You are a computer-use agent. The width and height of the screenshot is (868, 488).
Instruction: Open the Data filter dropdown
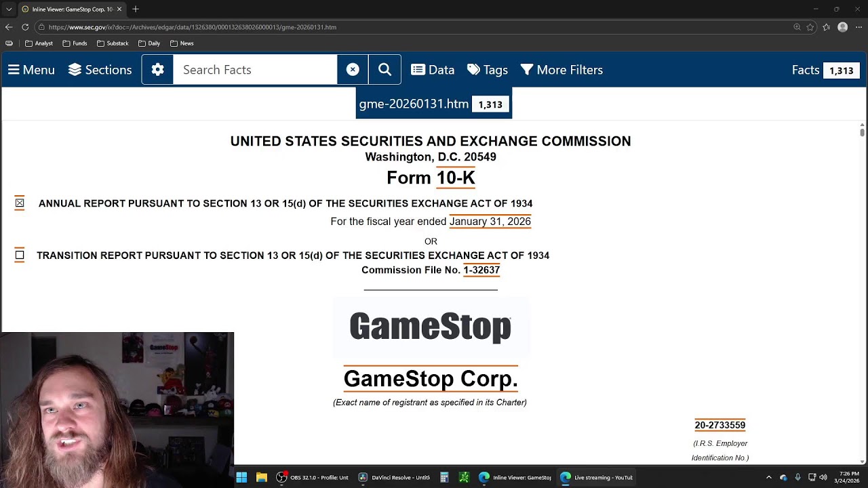[433, 70]
